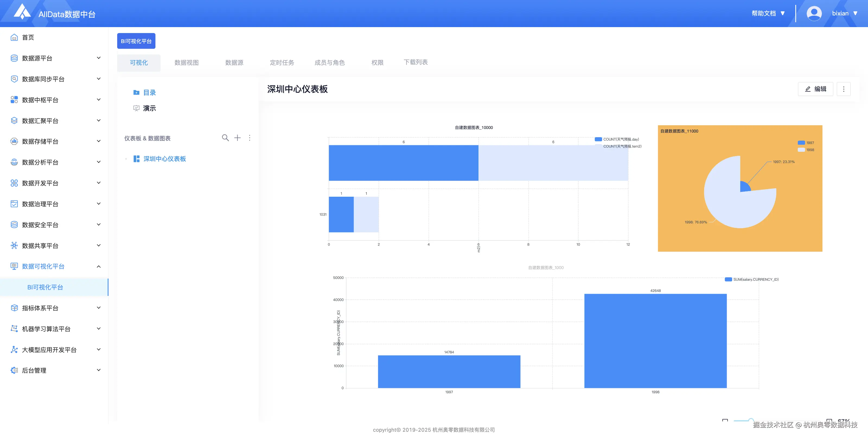Open the dashboard more-options menu near Edit
Viewport: 868px width, 439px height.
(843, 89)
